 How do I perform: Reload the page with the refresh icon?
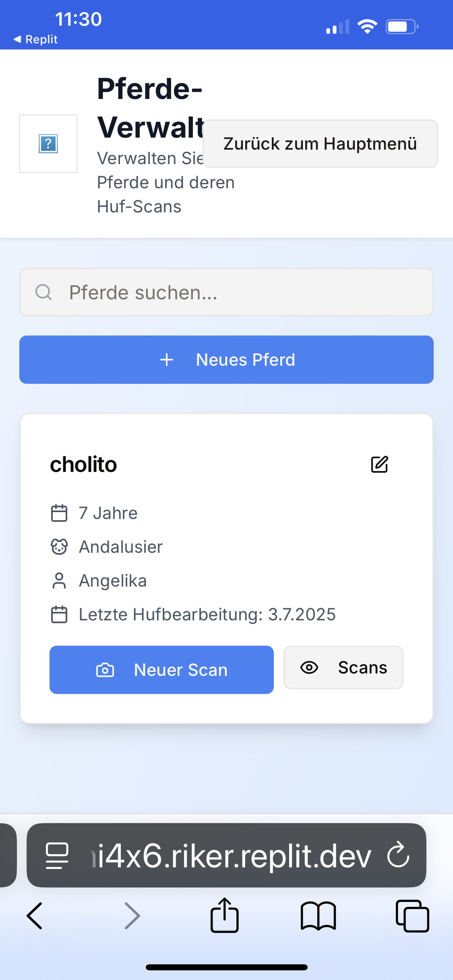coord(398,855)
